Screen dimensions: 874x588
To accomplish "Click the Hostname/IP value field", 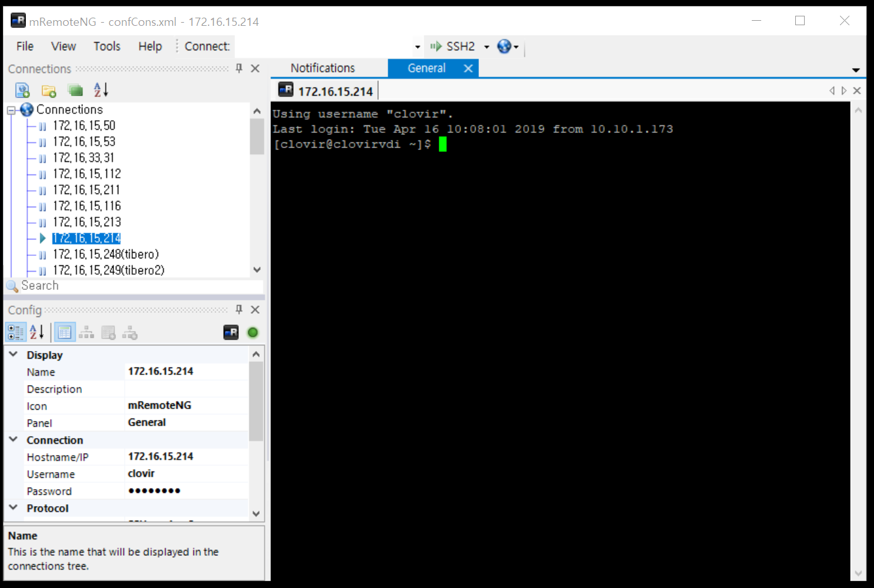I will [187, 456].
